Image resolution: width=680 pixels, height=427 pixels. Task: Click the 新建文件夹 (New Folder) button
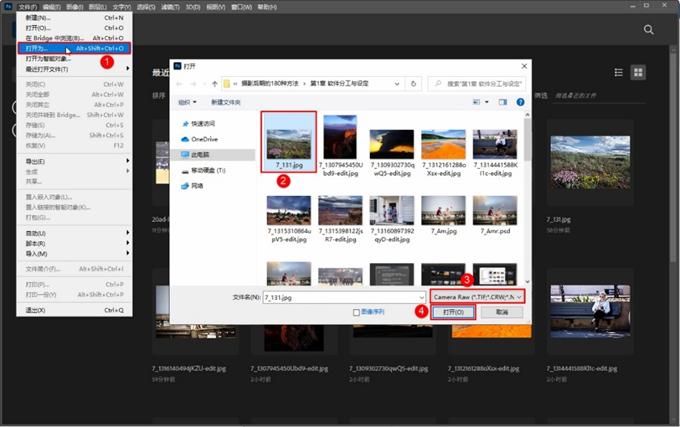231,102
